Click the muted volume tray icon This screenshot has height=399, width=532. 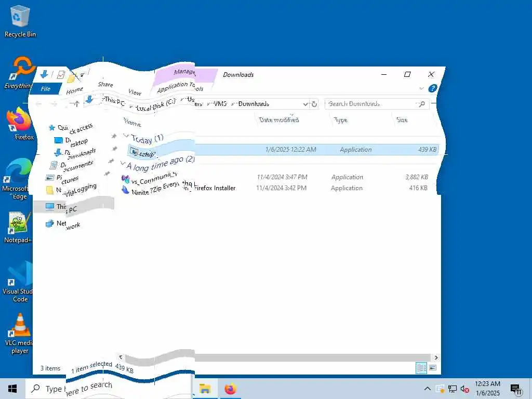point(465,389)
